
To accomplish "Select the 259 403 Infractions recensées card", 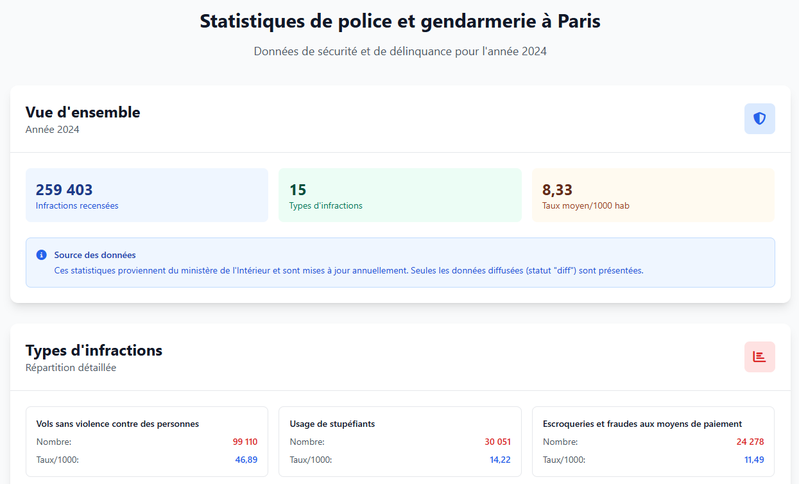I will coord(147,195).
